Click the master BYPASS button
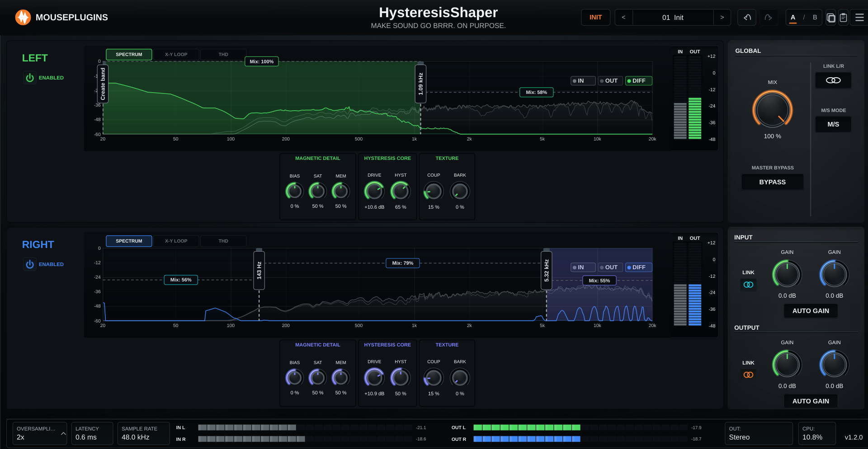 pos(772,182)
